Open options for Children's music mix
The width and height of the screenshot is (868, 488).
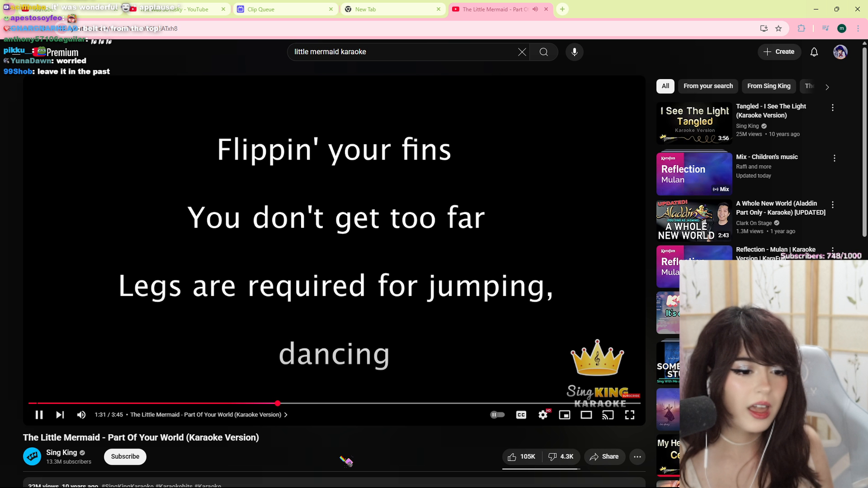pyautogui.click(x=834, y=158)
